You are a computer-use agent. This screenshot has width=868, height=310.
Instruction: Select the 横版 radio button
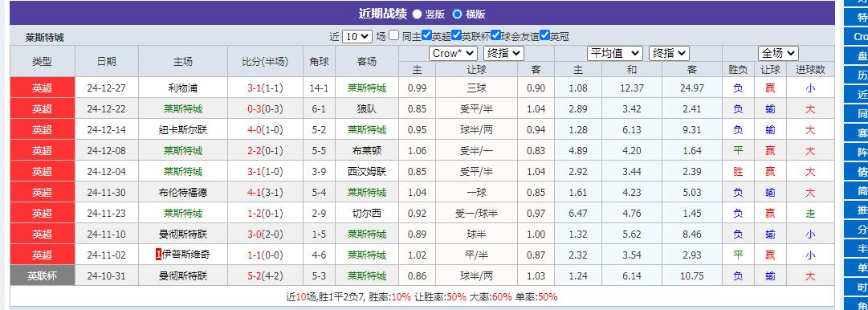click(x=457, y=14)
